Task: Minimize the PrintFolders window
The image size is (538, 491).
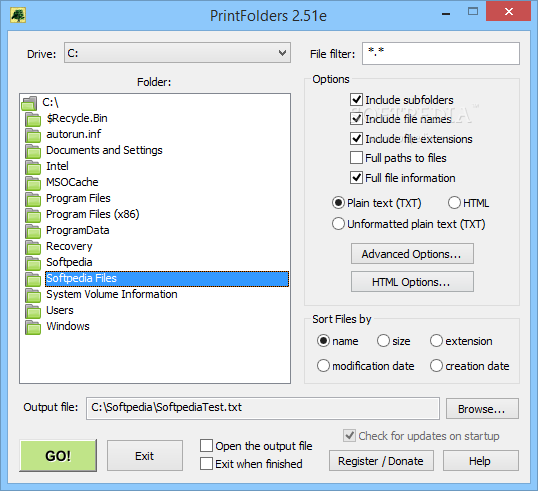Action: [x=446, y=14]
